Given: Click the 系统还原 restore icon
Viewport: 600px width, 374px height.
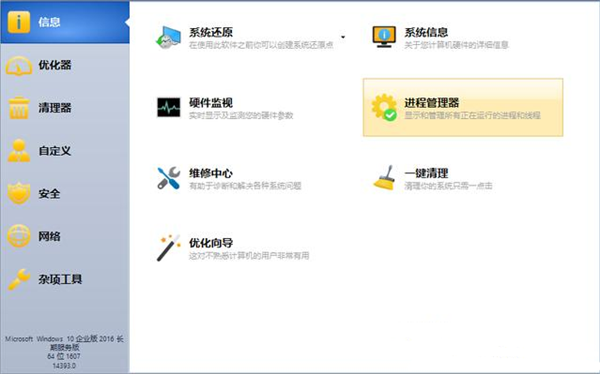Looking at the screenshot, I should coord(168,37).
